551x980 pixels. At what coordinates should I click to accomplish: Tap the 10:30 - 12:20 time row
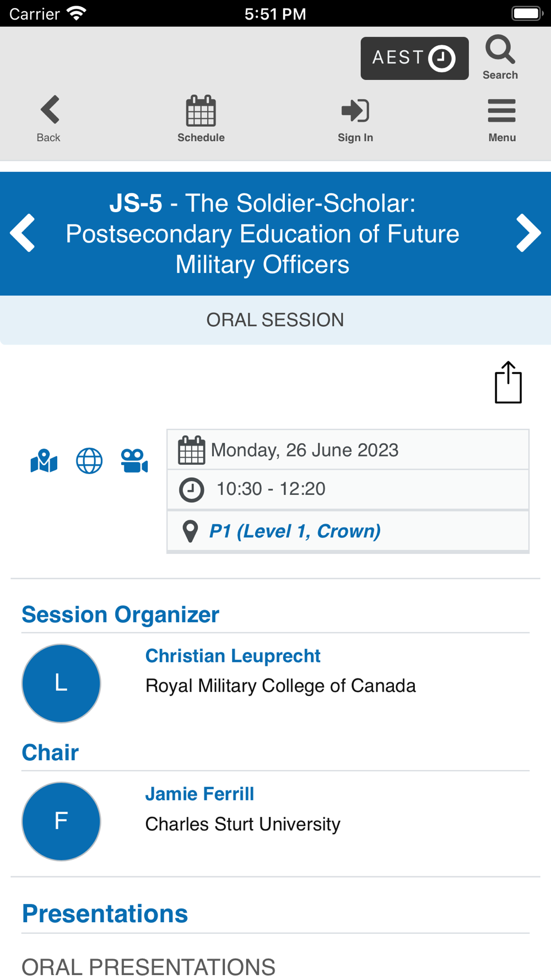tap(348, 489)
